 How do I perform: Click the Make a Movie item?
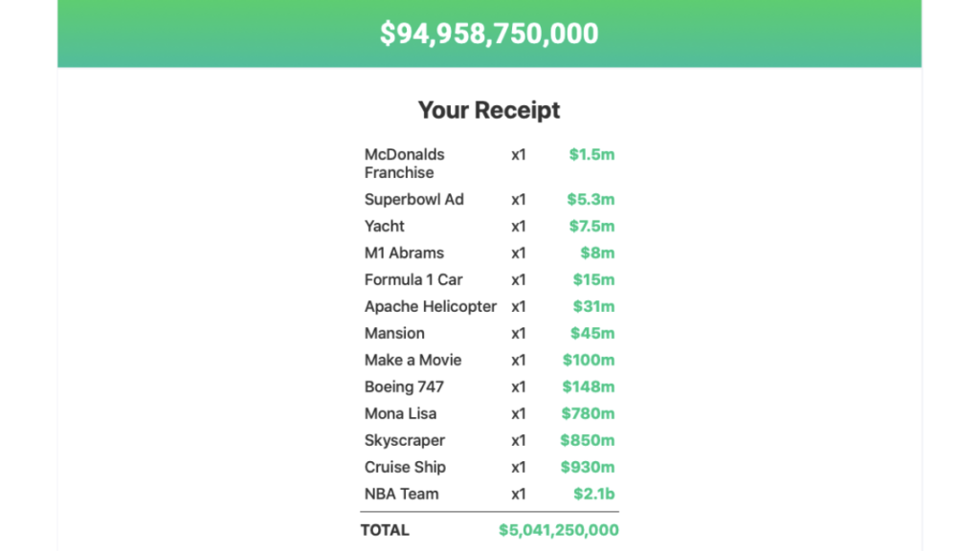412,360
